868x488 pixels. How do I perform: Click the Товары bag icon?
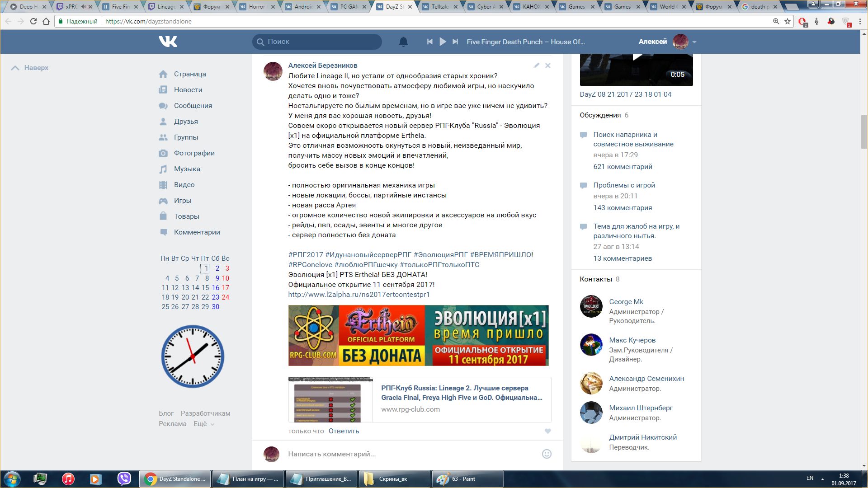pyautogui.click(x=163, y=216)
